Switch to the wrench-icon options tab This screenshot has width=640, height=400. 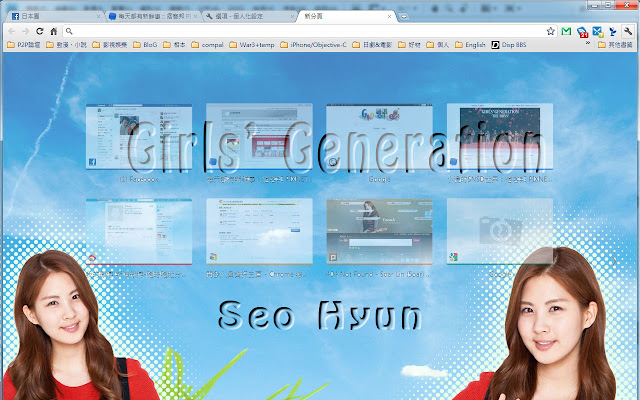(x=249, y=16)
